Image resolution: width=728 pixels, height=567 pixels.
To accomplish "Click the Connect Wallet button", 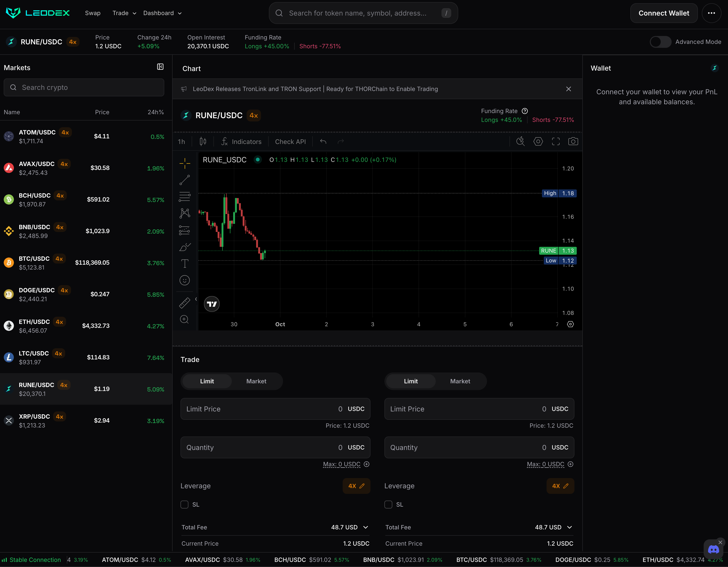I will tap(663, 13).
